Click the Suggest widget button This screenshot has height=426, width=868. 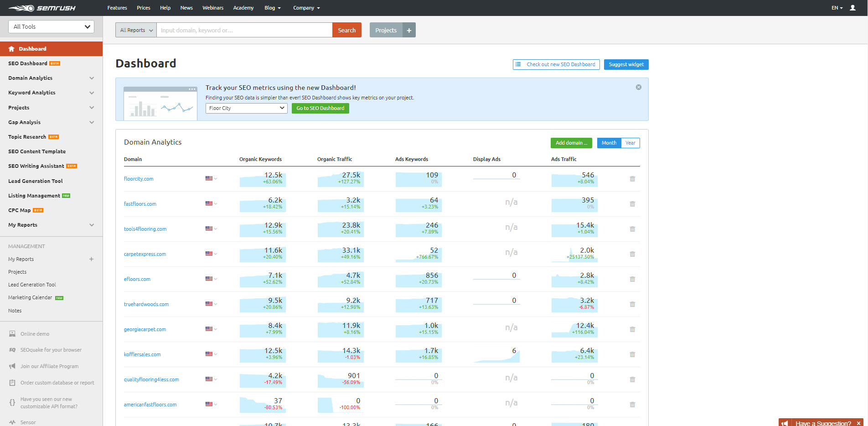click(626, 64)
